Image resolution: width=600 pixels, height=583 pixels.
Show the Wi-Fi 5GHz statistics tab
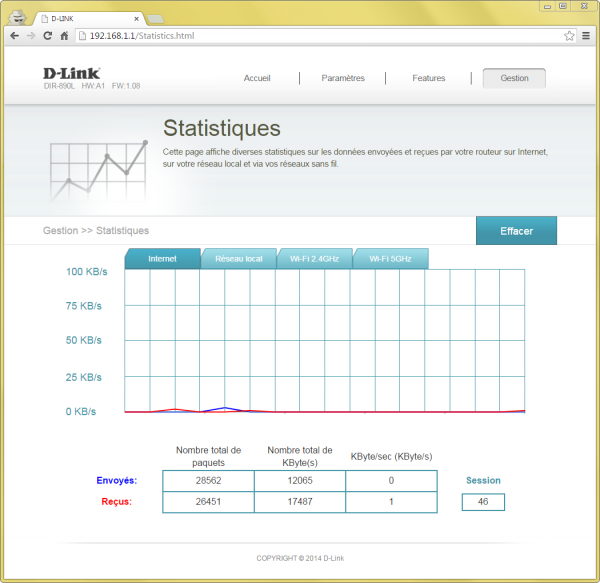tap(390, 259)
